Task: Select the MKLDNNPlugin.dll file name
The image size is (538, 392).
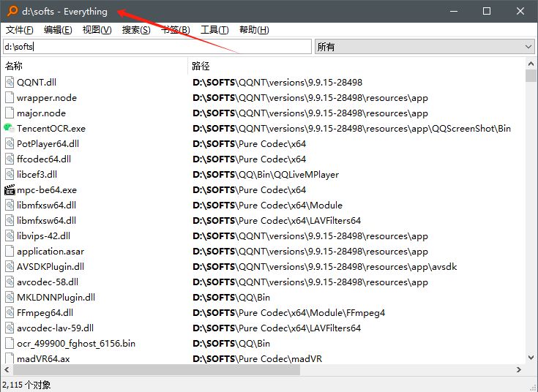Action: pyautogui.click(x=56, y=298)
